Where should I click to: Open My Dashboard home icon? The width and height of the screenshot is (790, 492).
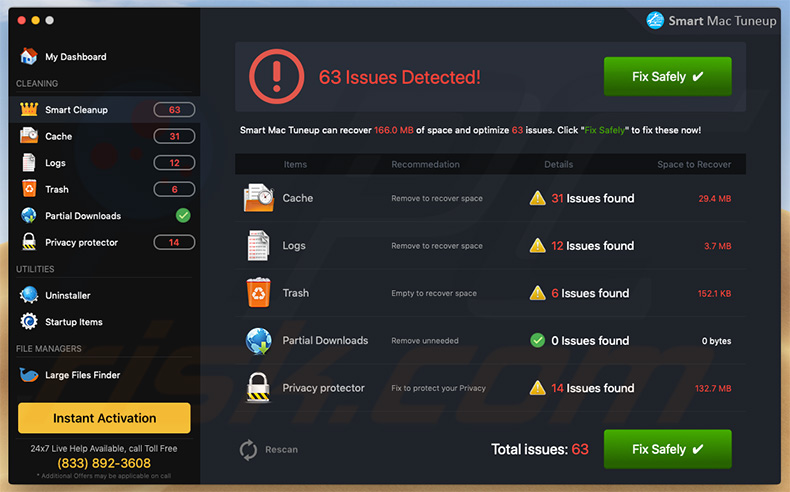coord(29,56)
